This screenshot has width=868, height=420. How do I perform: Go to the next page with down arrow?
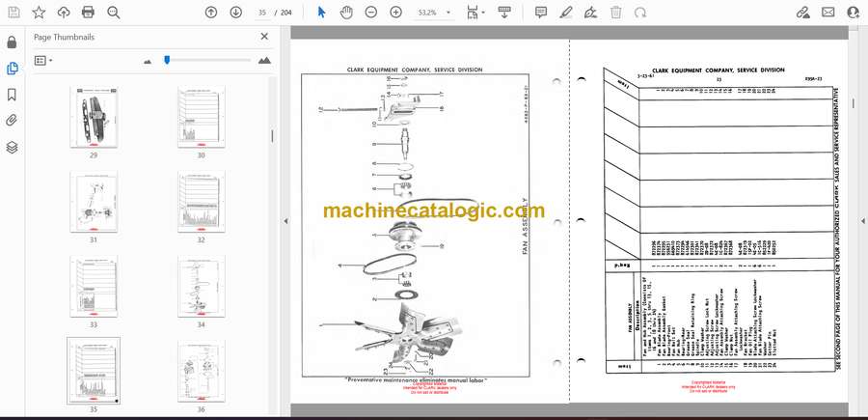pyautogui.click(x=236, y=13)
